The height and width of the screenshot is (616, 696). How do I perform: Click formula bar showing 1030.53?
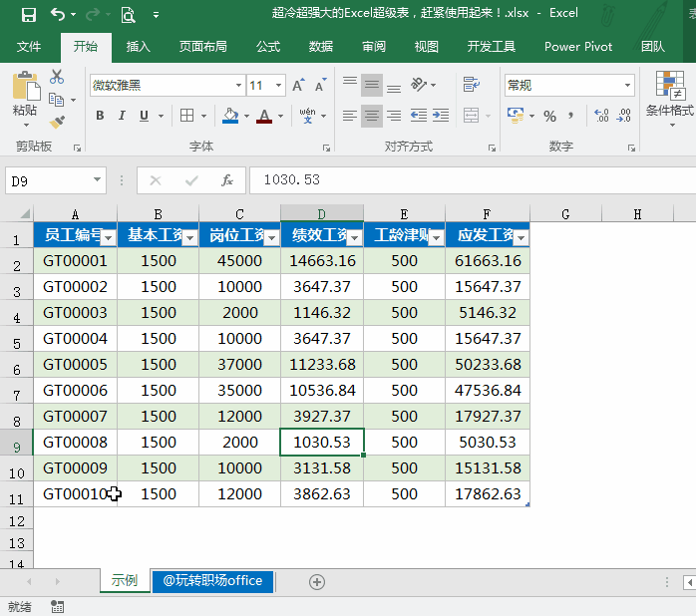pos(473,180)
